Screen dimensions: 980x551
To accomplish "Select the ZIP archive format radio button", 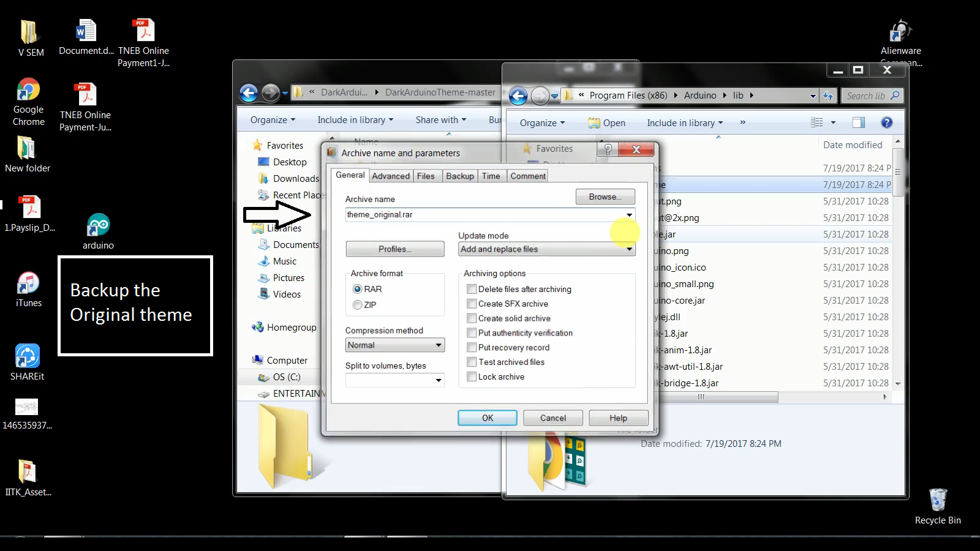I will click(357, 305).
